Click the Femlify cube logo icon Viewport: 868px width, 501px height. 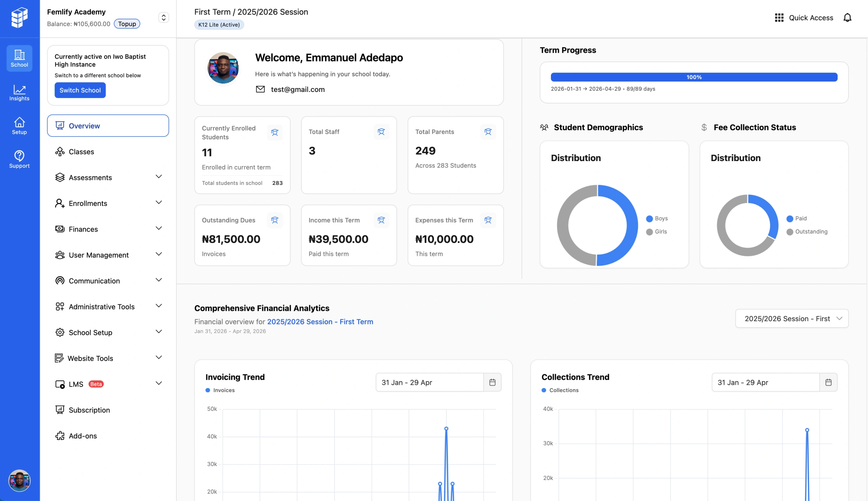[20, 17]
